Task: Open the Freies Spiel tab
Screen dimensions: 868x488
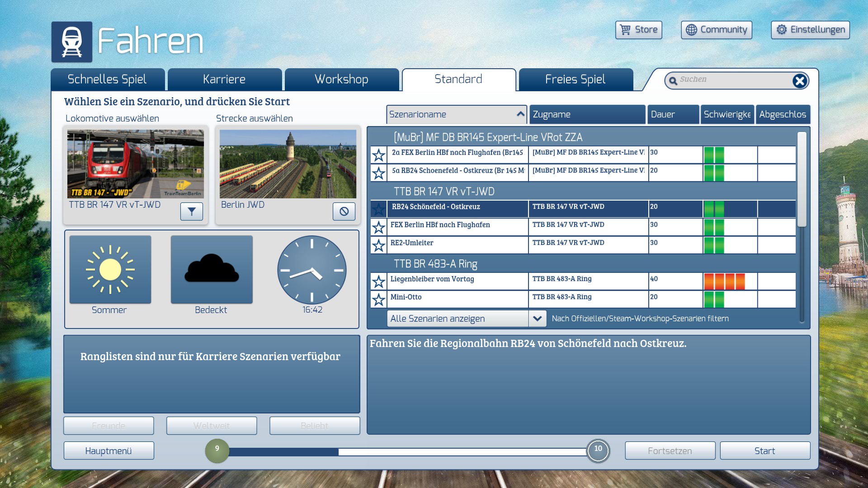Action: pos(575,80)
